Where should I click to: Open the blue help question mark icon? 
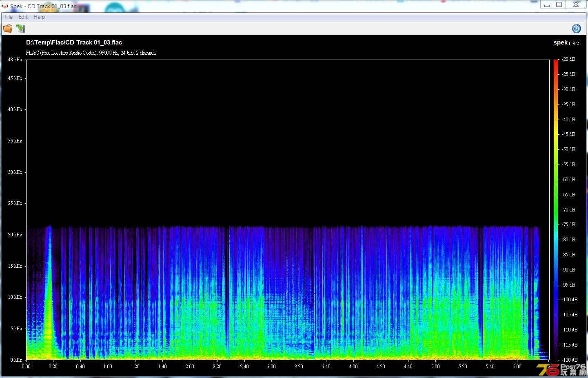[576, 28]
